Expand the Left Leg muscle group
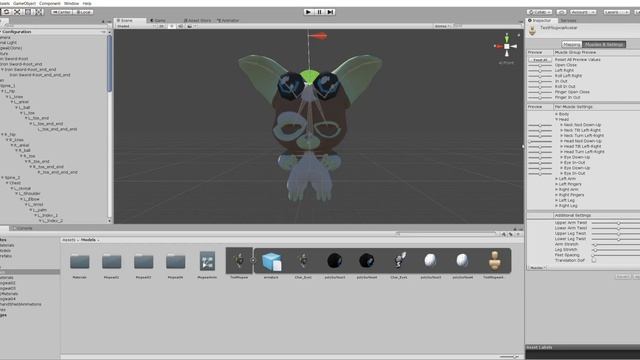 [556, 200]
